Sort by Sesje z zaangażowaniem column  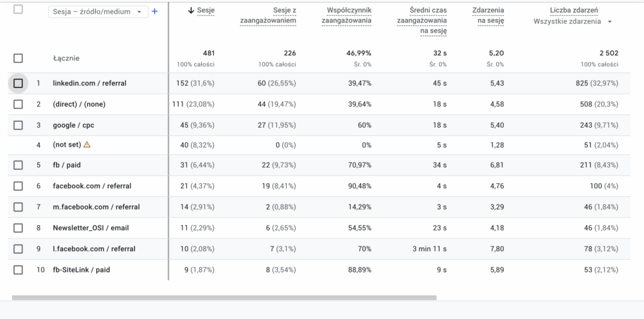click(269, 16)
